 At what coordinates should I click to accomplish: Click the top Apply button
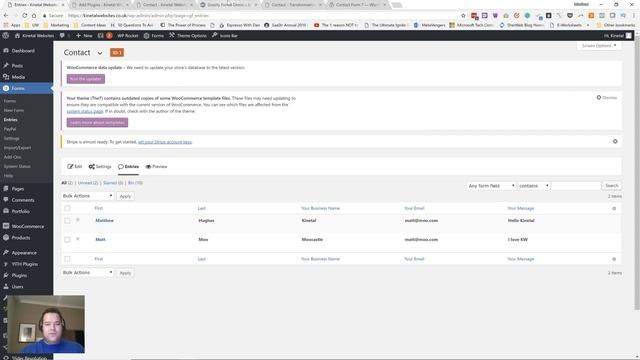(x=125, y=196)
